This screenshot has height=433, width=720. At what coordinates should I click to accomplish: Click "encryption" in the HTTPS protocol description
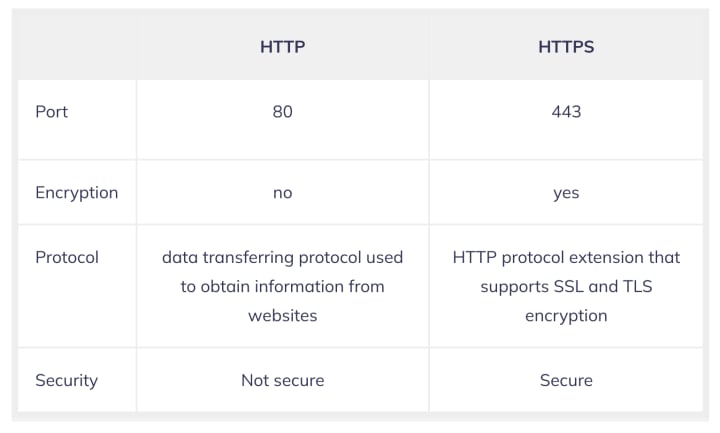[566, 315]
